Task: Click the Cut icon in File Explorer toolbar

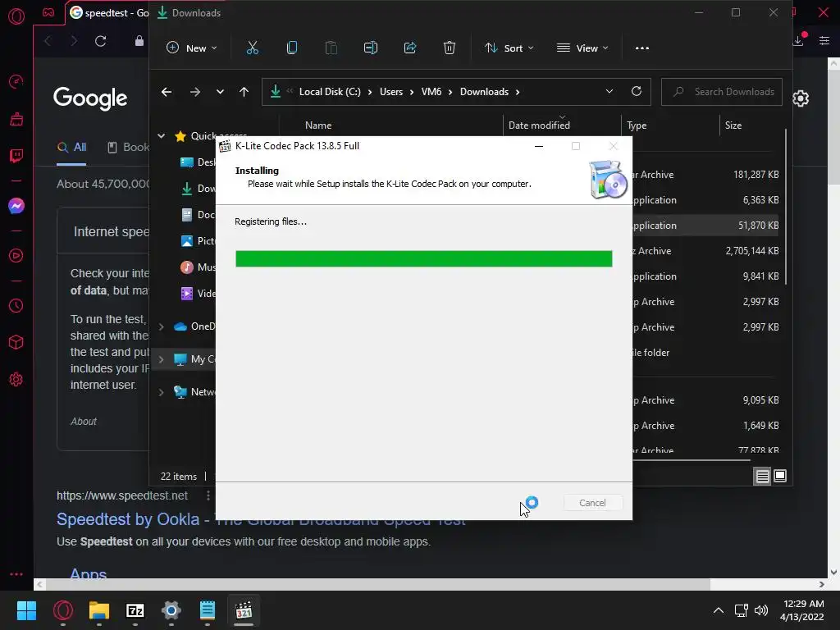Action: tap(253, 48)
